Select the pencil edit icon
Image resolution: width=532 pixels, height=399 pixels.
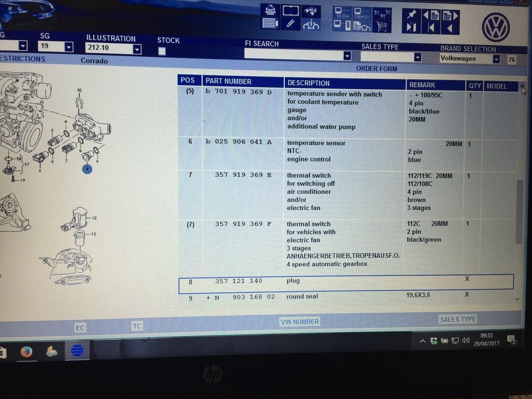coord(291,23)
